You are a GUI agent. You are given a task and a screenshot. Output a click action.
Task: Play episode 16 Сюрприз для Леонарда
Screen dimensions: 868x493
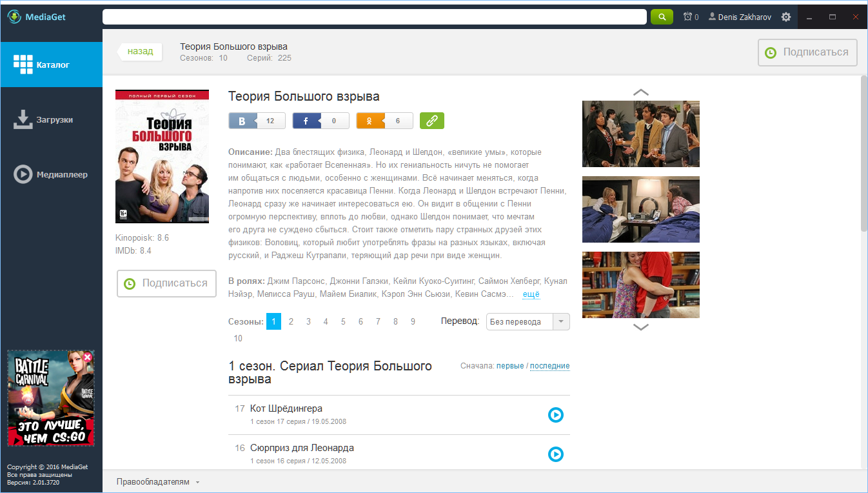click(x=555, y=454)
